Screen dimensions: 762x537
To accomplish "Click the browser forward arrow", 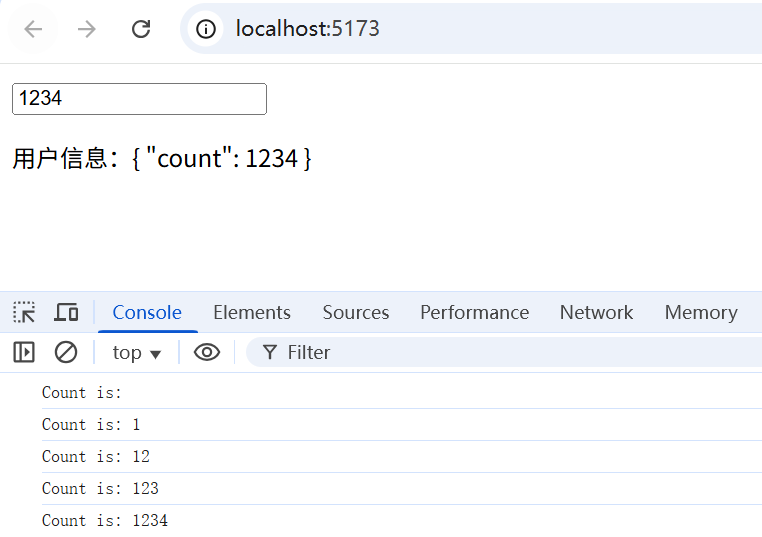I will (87, 29).
